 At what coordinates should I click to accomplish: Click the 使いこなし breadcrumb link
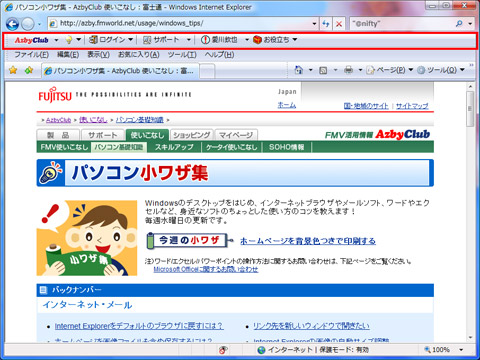pos(93,120)
